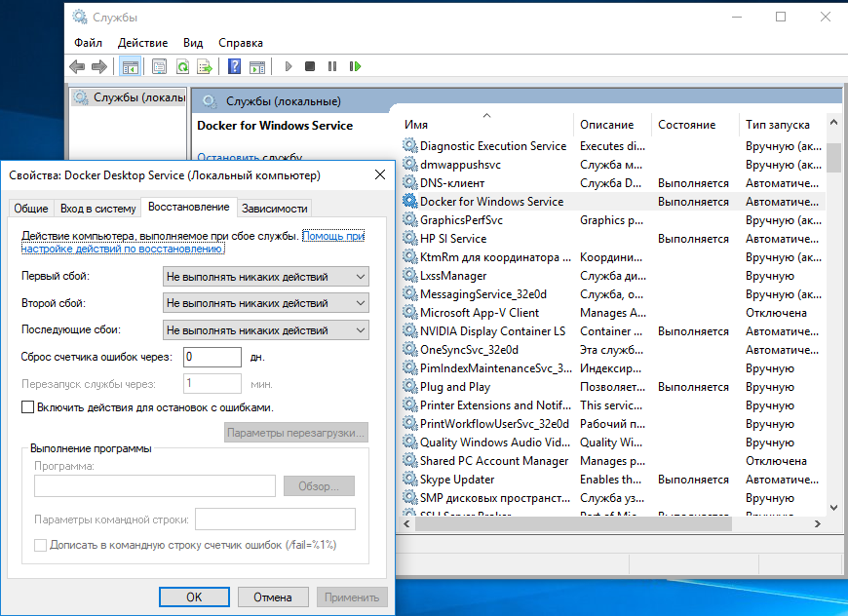The width and height of the screenshot is (848, 616).
Task: Open the 'Первый сбой' dropdown
Action: pyautogui.click(x=265, y=277)
